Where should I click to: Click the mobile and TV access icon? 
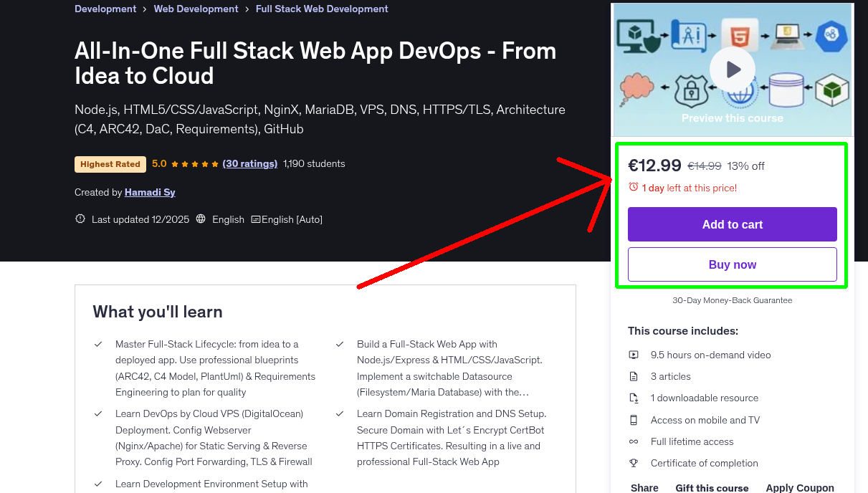[634, 420]
